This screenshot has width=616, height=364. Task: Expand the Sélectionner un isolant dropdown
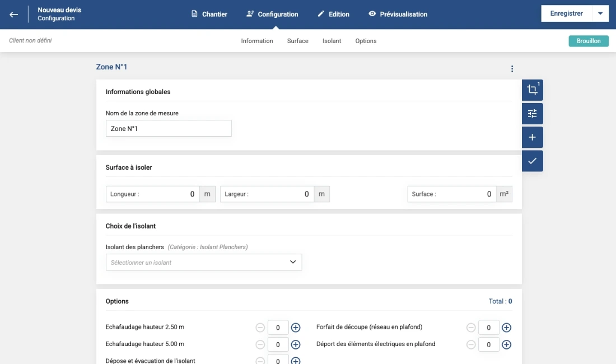204,262
